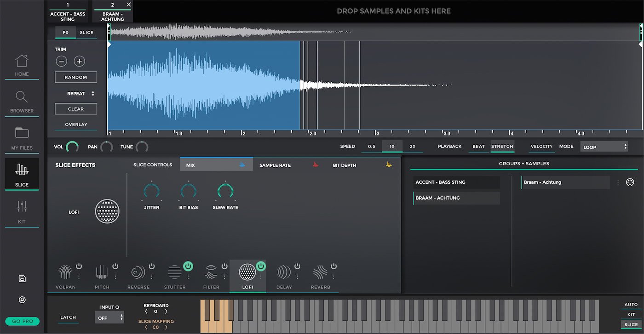Viewport: 644px width, 334px height.
Task: Click the save disk icon
Action: tap(22, 279)
